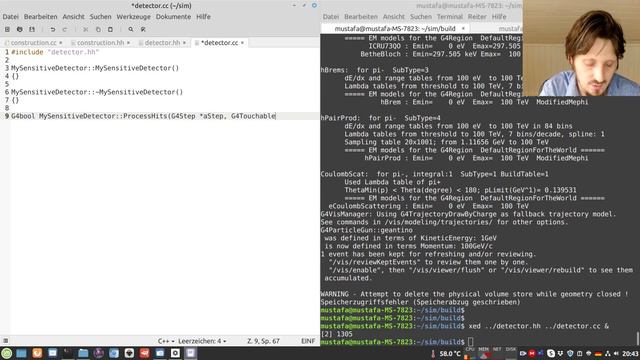Click the ~MySensitiveDetector destructor line
This screenshot has width=640, height=360.
(x=97, y=92)
